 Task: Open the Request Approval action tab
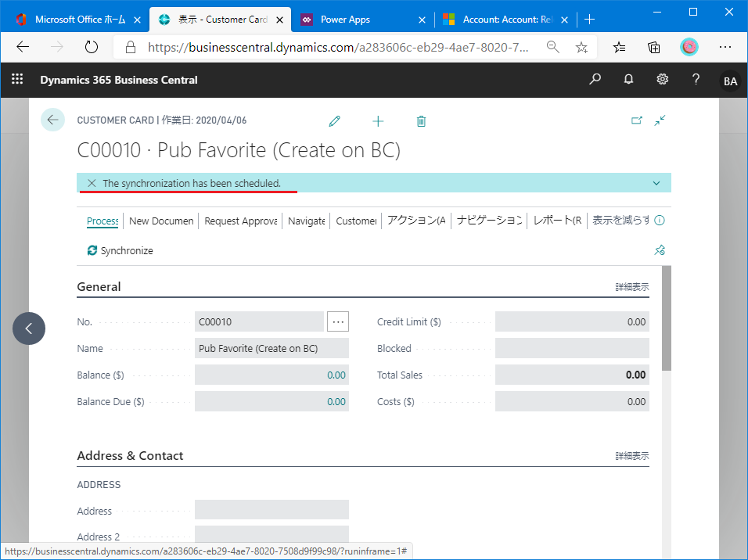point(241,221)
